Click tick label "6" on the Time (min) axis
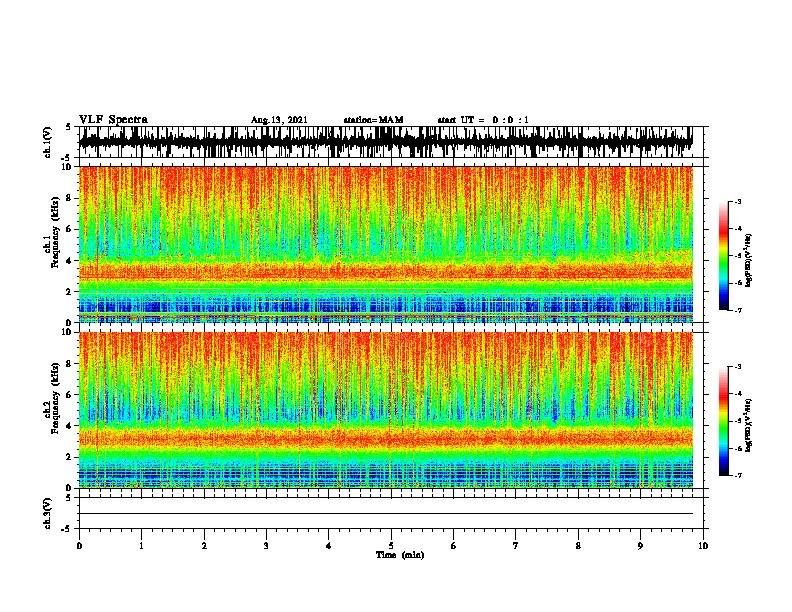Viewport: 792px width, 612px height. pyautogui.click(x=454, y=546)
